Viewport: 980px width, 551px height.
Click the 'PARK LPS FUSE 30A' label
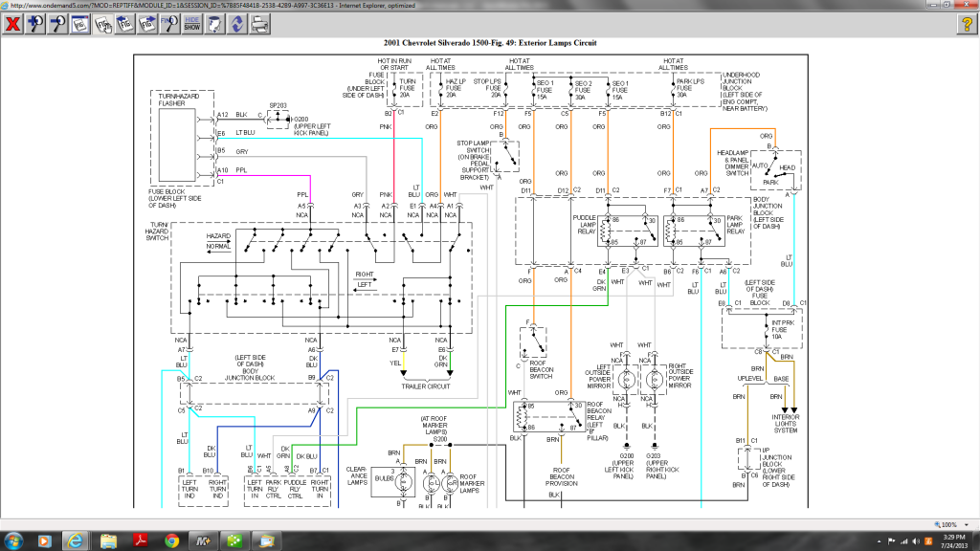click(x=691, y=88)
